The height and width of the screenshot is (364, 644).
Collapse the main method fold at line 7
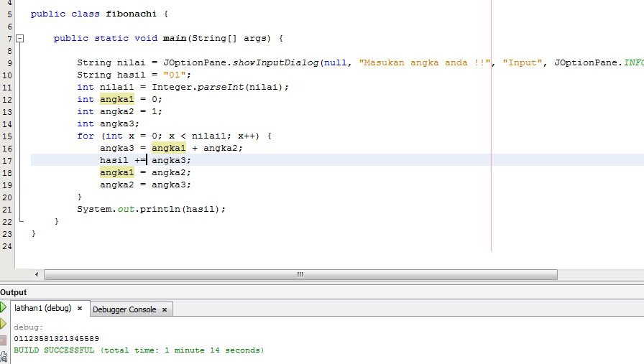coord(19,39)
